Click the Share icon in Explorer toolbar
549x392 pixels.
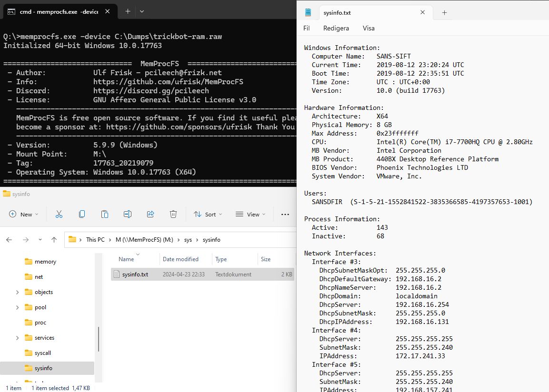[150, 215]
